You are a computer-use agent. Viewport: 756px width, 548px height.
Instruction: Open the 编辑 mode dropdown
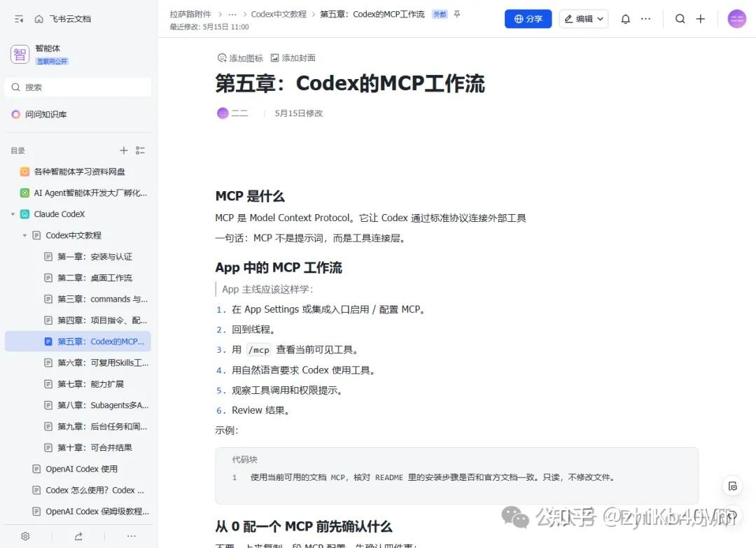coord(584,19)
